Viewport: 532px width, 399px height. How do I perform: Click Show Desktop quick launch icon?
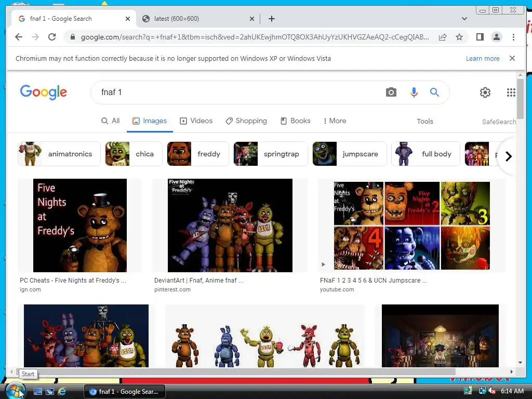[x=37, y=391]
